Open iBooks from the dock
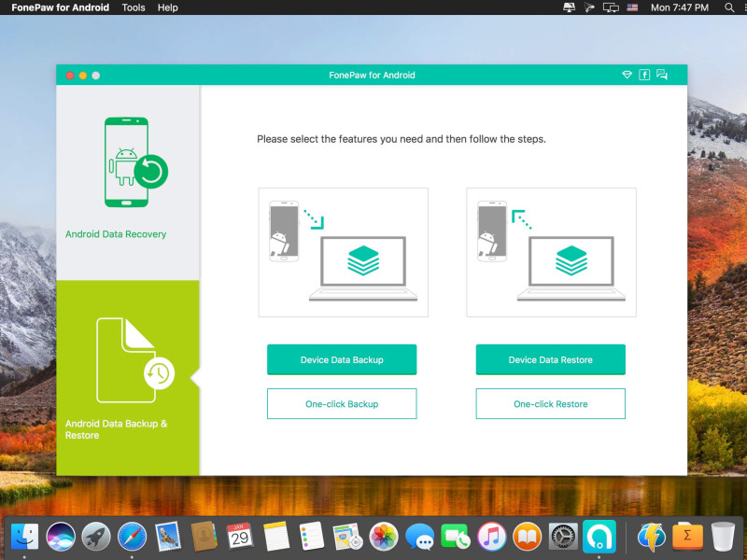 tap(528, 536)
